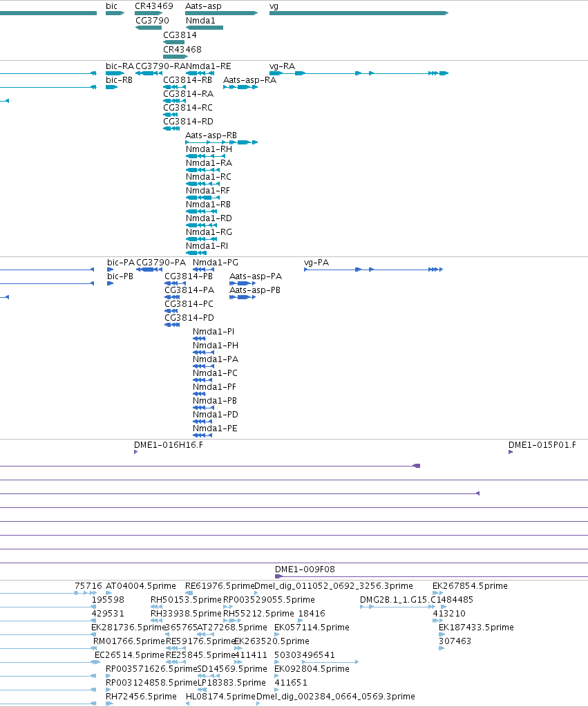The height and width of the screenshot is (707, 588).
Task: Click transcript Nmda1-RF
Action: pos(203,198)
